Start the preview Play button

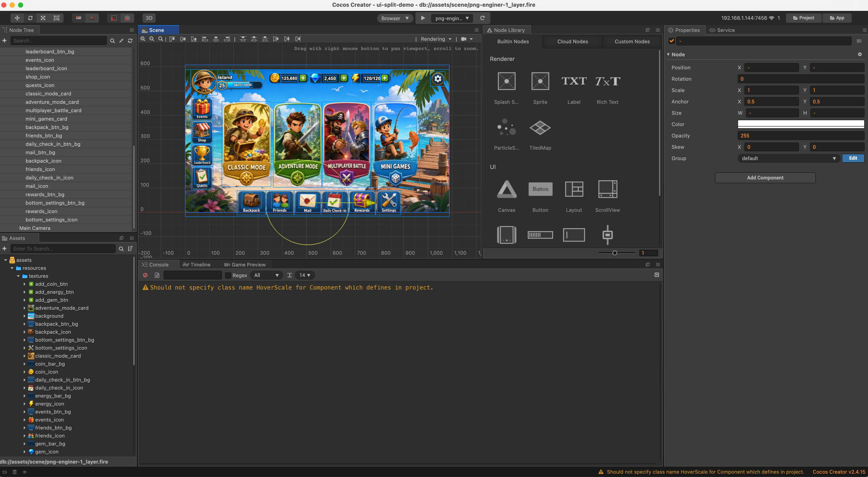point(423,18)
